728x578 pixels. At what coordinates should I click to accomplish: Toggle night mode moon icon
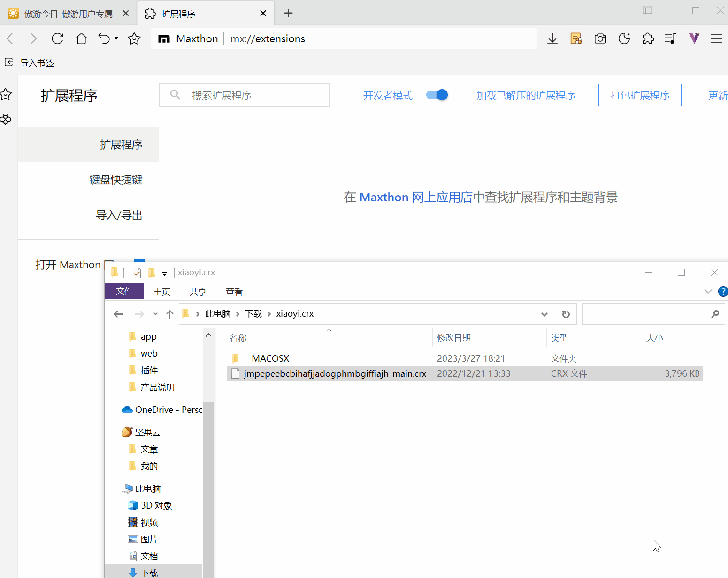coord(624,39)
